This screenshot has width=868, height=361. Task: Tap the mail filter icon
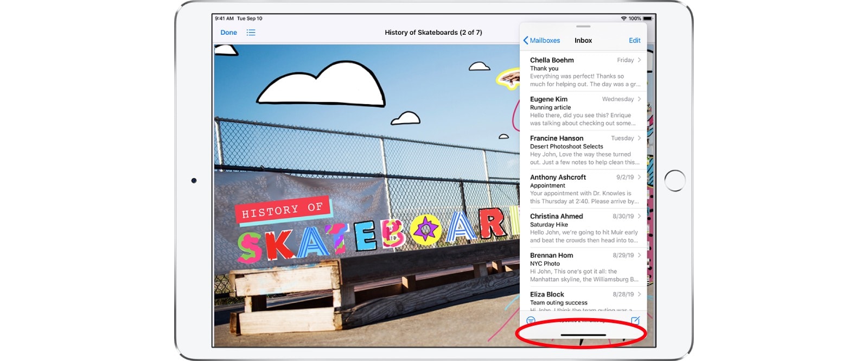click(x=531, y=320)
